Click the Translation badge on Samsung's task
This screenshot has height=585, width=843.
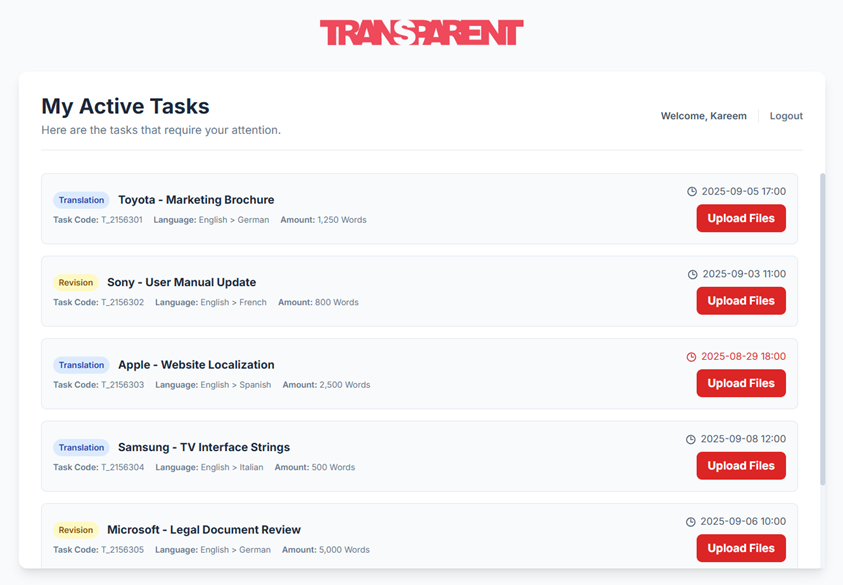click(x=80, y=447)
